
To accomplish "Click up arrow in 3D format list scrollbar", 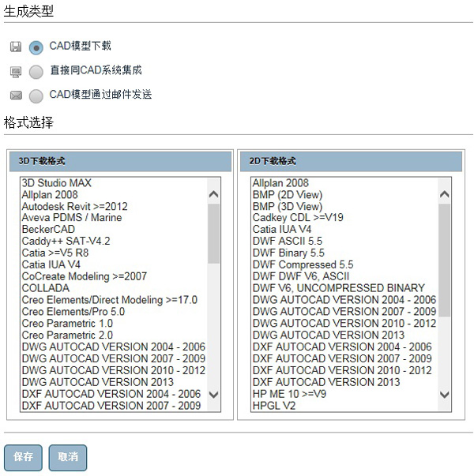I will [213, 194].
